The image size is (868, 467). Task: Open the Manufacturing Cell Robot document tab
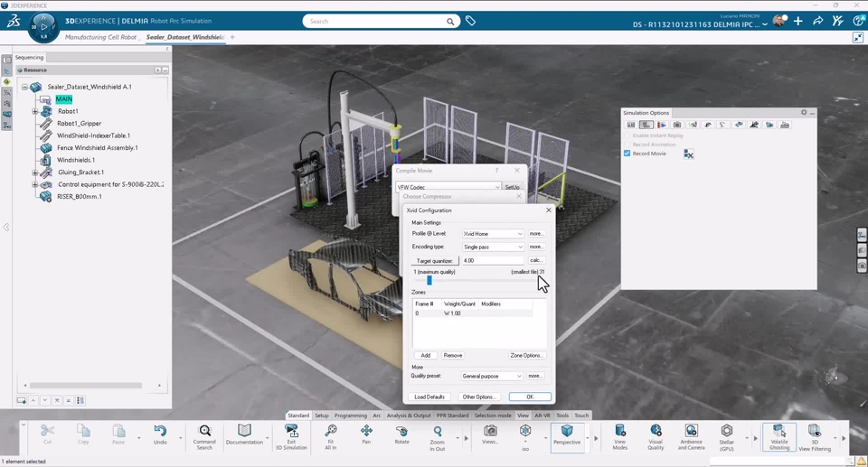tap(100, 37)
